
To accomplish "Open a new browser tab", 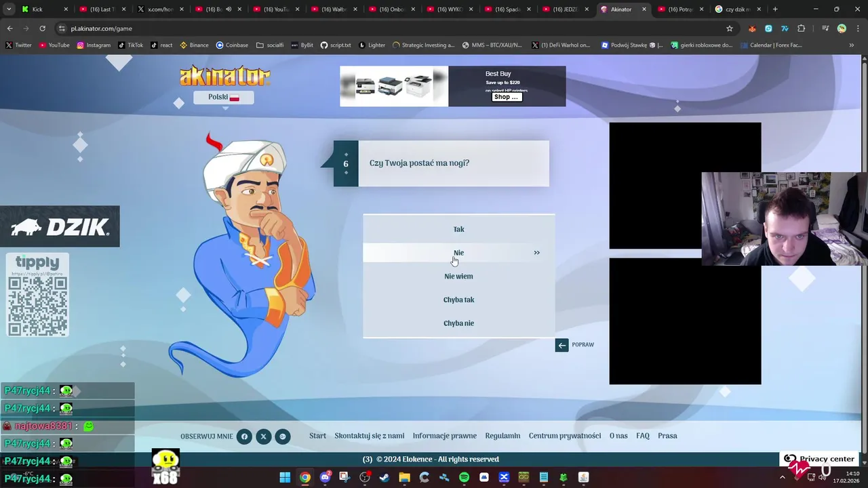I will pyautogui.click(x=775, y=9).
